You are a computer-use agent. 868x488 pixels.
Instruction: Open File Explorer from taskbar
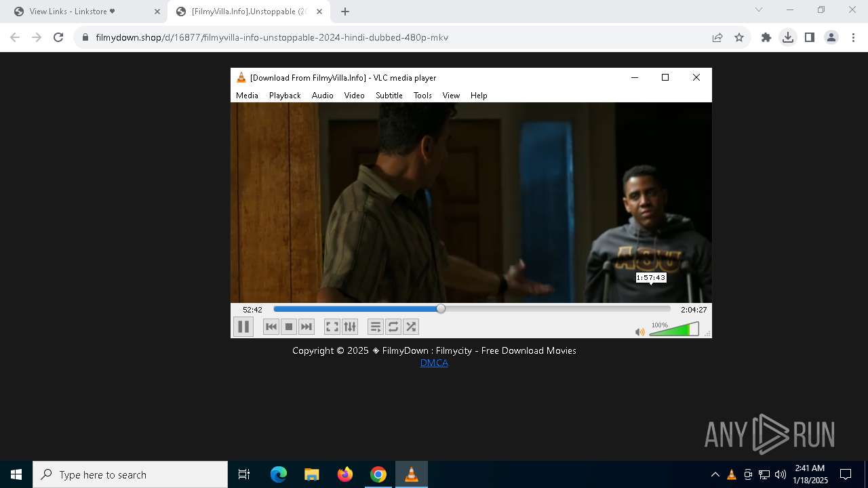tap(312, 474)
